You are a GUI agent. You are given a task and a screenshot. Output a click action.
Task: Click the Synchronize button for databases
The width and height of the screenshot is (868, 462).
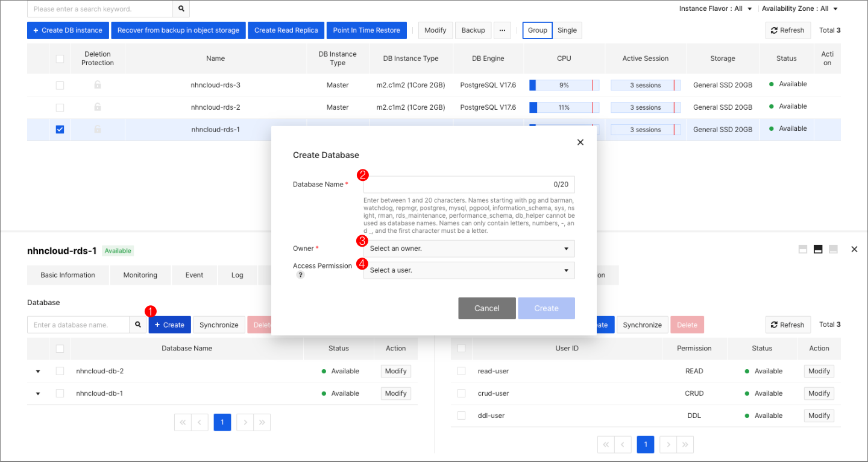pyautogui.click(x=219, y=324)
